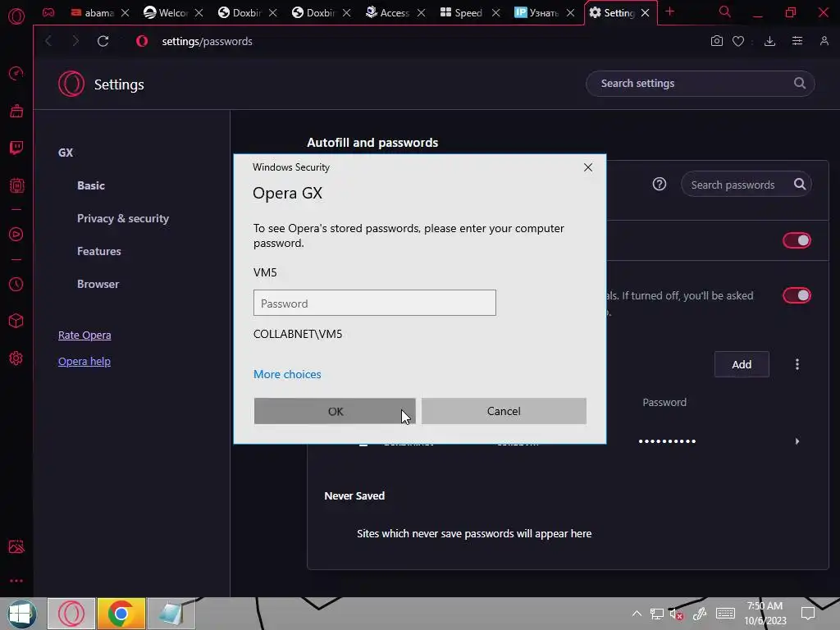The height and width of the screenshot is (630, 840).
Task: Close the Windows Security dialog
Action: (588, 167)
